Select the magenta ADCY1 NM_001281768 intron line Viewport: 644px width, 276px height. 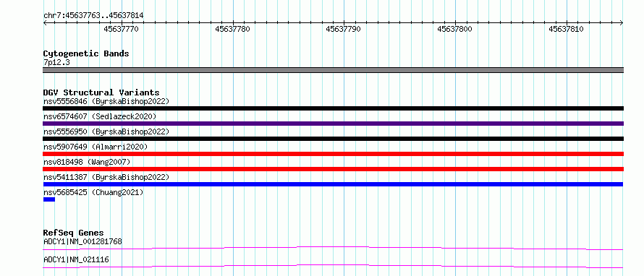point(333,248)
